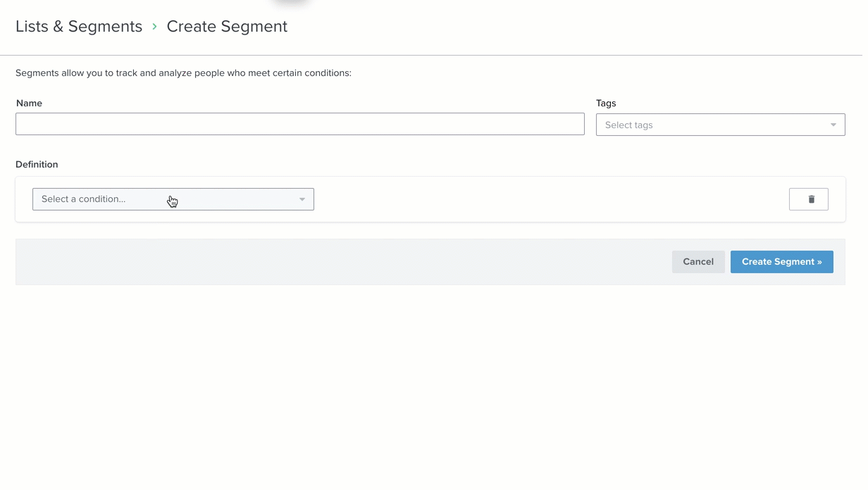Image resolution: width=868 pixels, height=490 pixels.
Task: Click the breadcrumb chevron separator icon
Action: (154, 27)
